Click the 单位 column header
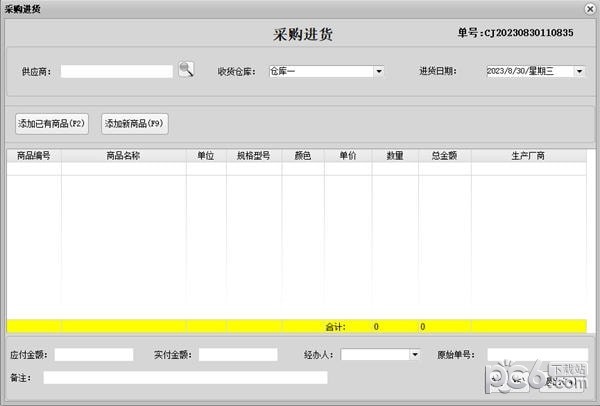 (206, 156)
